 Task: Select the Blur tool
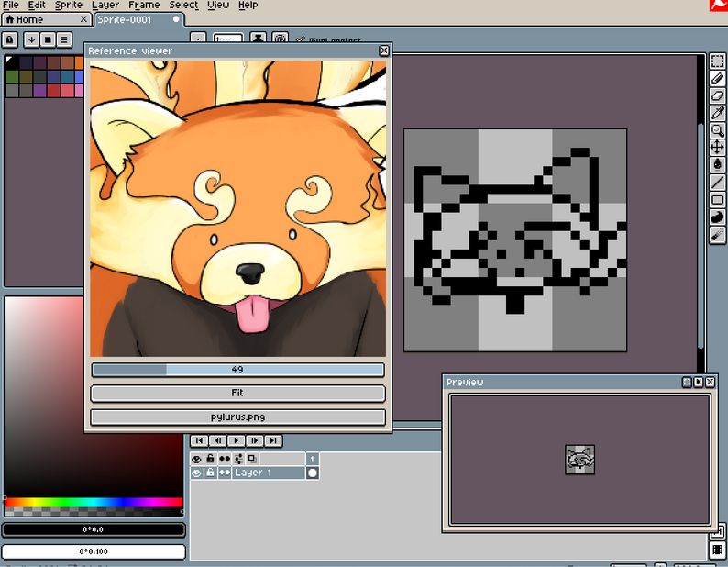pos(717,234)
